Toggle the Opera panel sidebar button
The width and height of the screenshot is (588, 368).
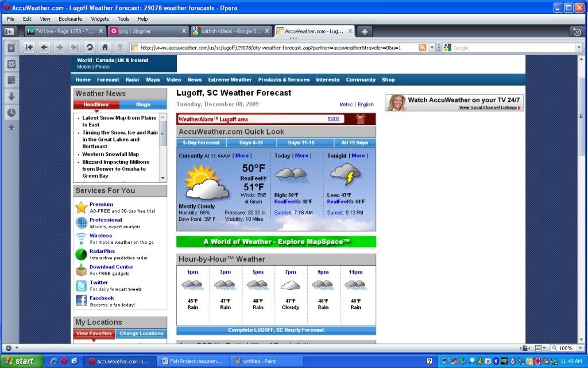[9, 32]
